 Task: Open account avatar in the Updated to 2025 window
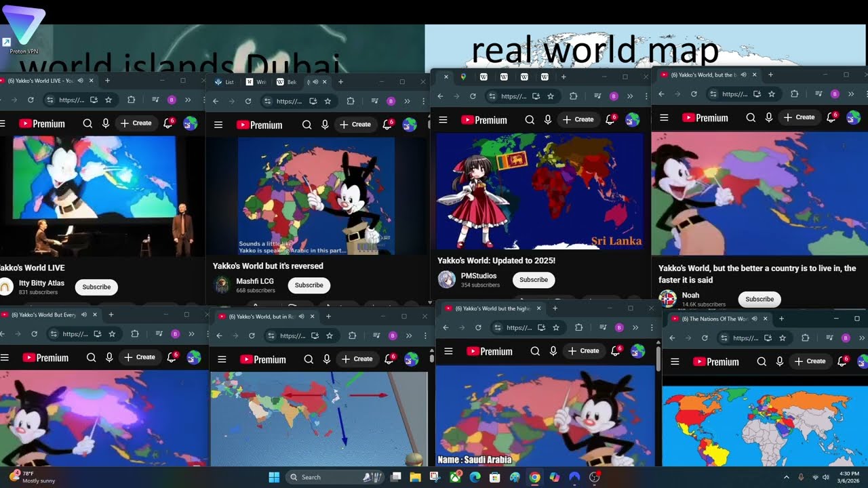point(632,120)
